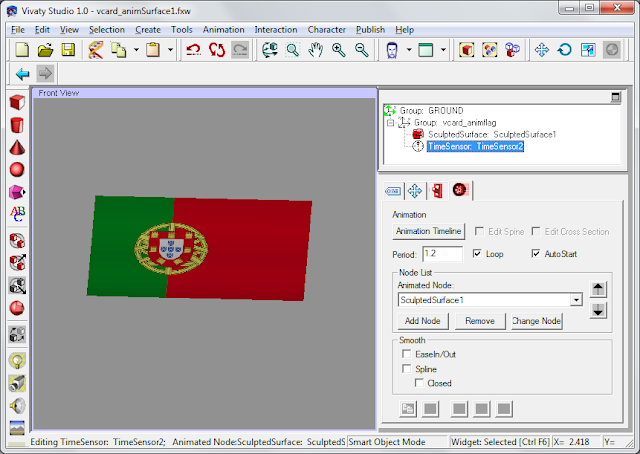
Task: Check the Closed checkbox
Action: click(x=419, y=383)
